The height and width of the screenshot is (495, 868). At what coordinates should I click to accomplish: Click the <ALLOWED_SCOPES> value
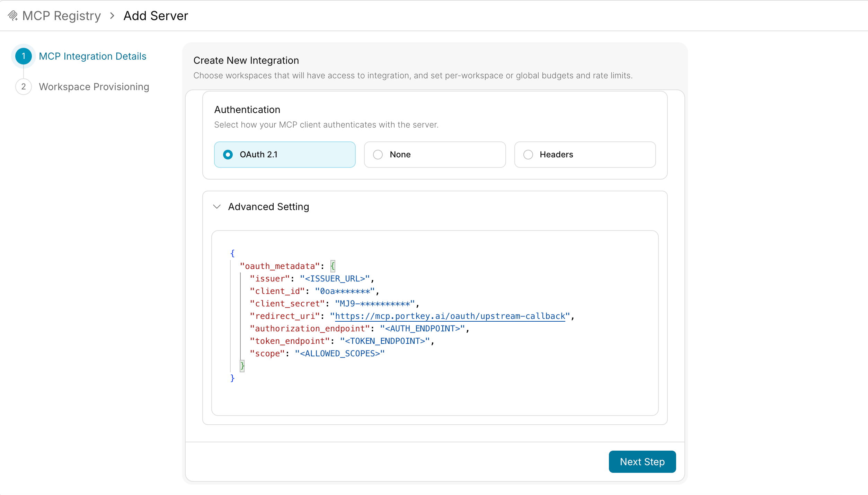[340, 354]
